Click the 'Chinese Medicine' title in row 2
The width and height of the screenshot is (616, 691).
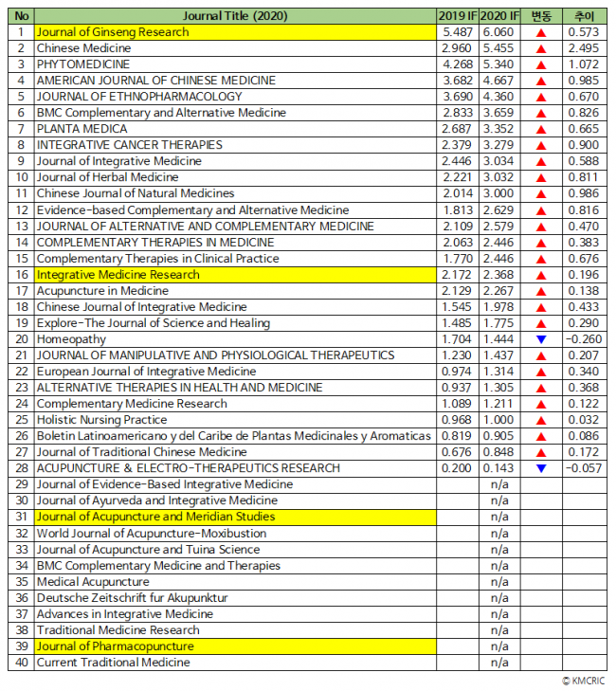pos(83,48)
